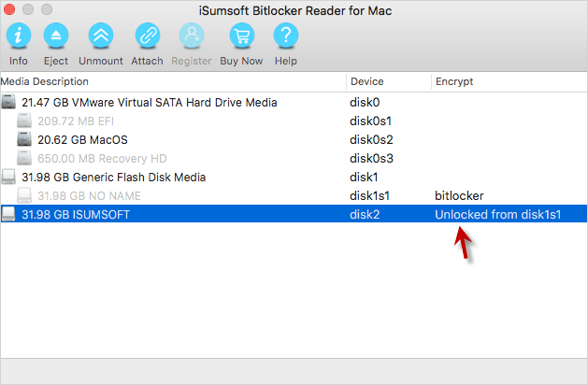
Task: Select the 21.47 GB VMware Virtual SATA drive
Action: coord(294,103)
